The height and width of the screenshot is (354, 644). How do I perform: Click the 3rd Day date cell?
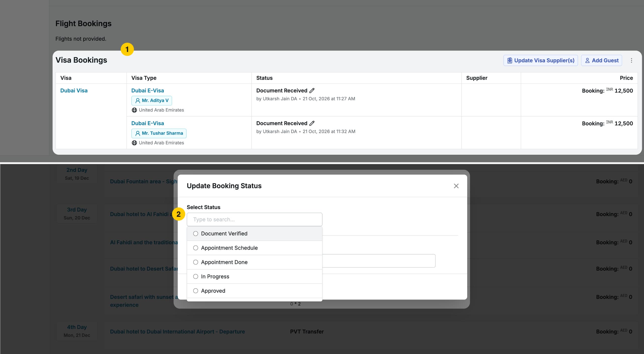77,214
